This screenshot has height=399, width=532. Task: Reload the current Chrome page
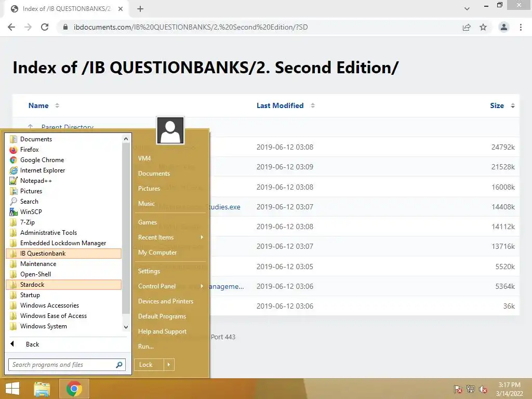[x=45, y=27]
